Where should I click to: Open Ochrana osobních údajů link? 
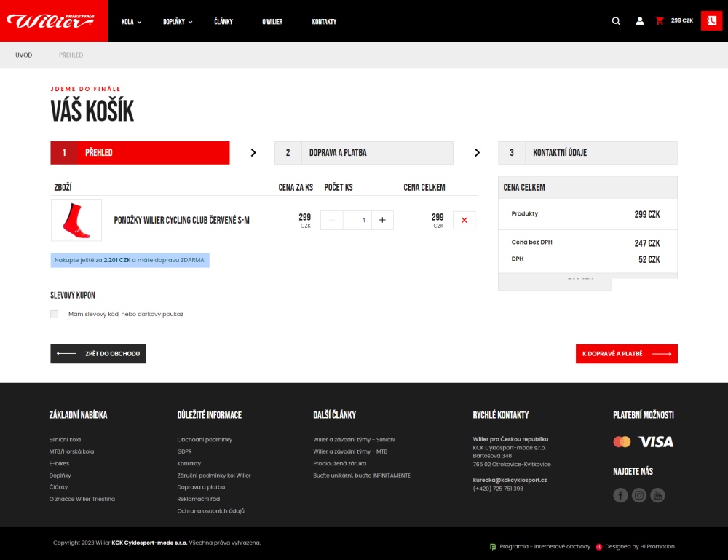tap(211, 511)
